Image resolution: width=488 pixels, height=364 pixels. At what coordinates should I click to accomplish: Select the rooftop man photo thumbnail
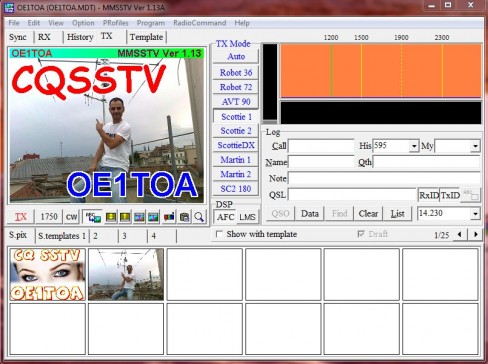click(x=126, y=274)
